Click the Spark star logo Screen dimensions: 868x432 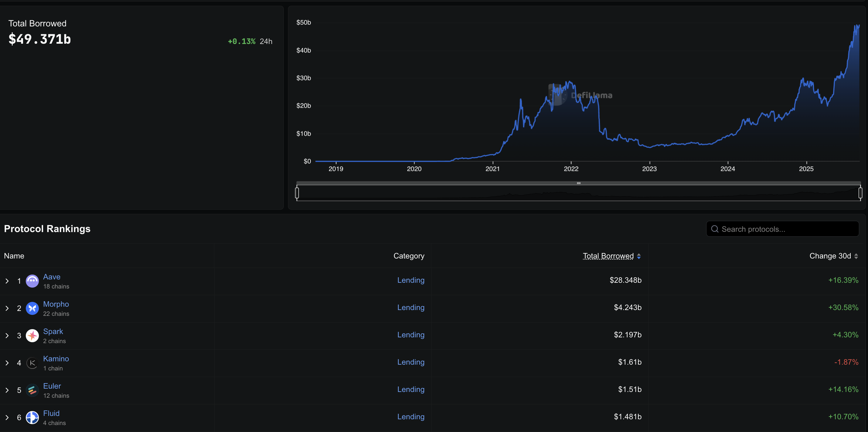32,335
